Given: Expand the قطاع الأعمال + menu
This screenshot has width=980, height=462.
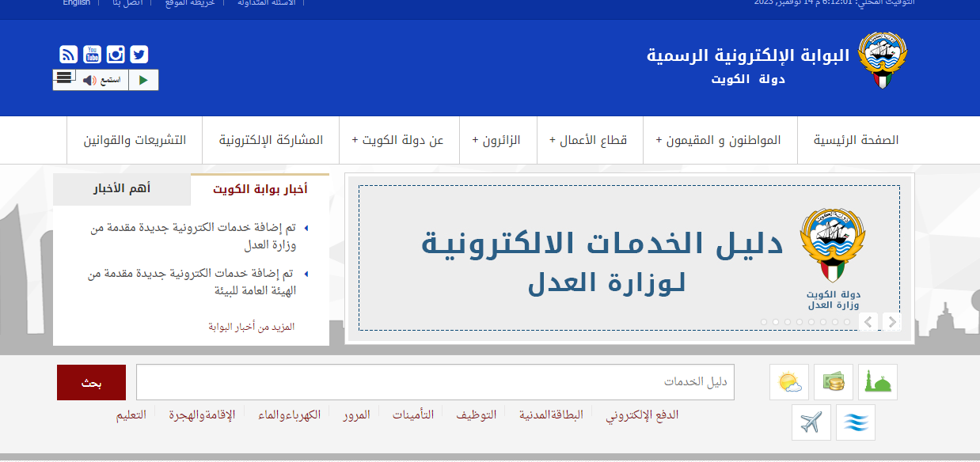Looking at the screenshot, I should (x=588, y=141).
